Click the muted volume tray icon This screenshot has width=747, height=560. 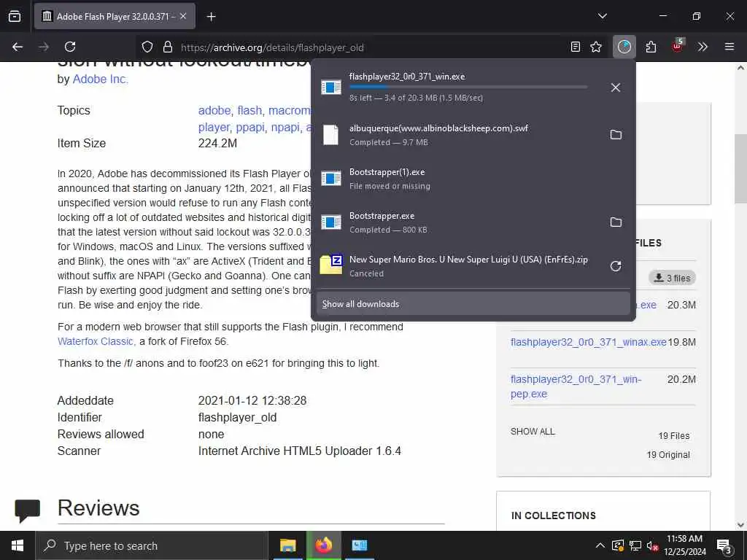pos(653,545)
